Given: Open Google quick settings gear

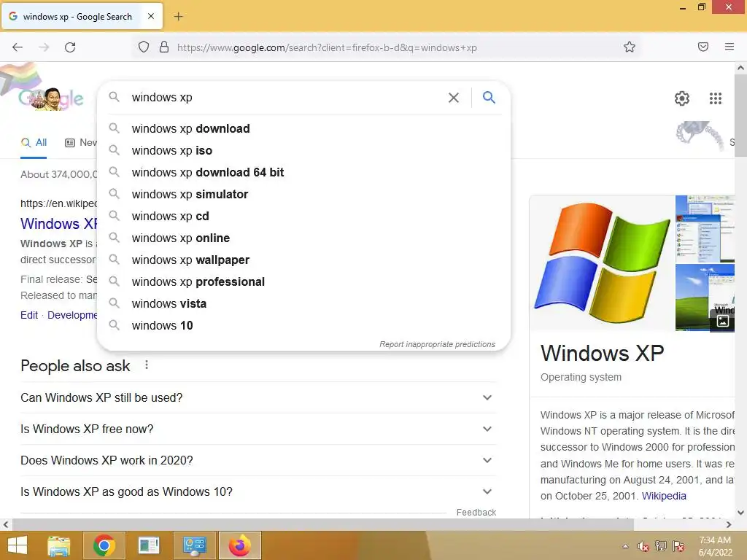Looking at the screenshot, I should 682,98.
